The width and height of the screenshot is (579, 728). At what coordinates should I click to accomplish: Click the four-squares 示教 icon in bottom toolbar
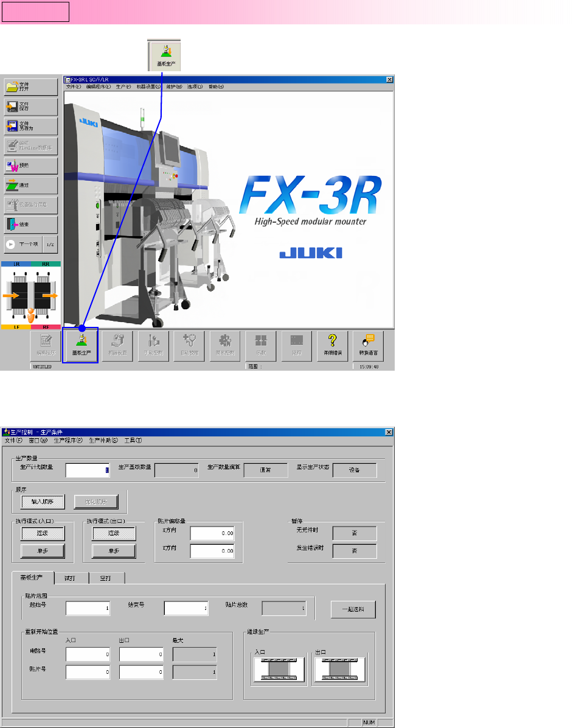point(261,346)
